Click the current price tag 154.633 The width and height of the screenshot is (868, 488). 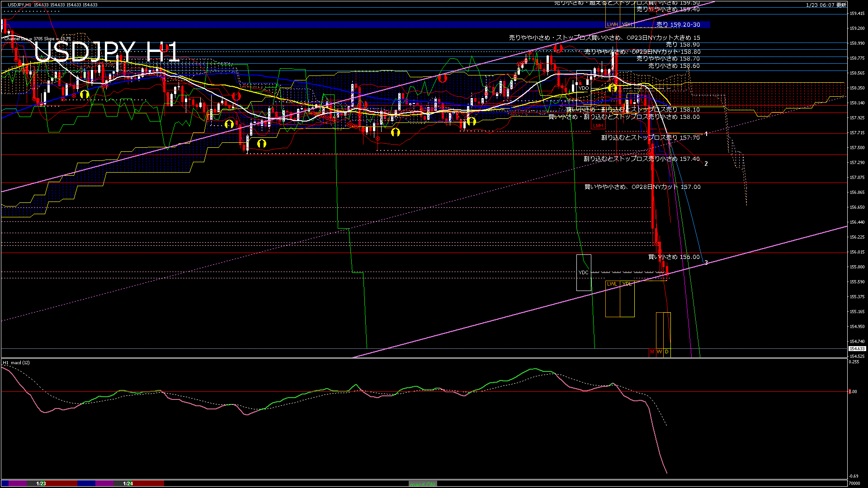[857, 349]
